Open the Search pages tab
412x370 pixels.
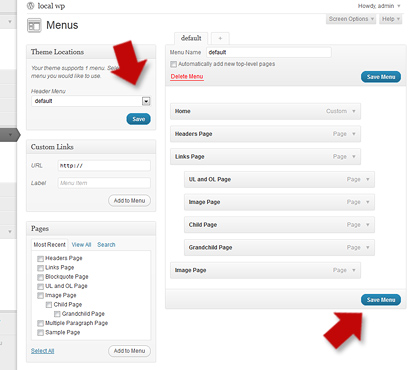click(x=106, y=245)
